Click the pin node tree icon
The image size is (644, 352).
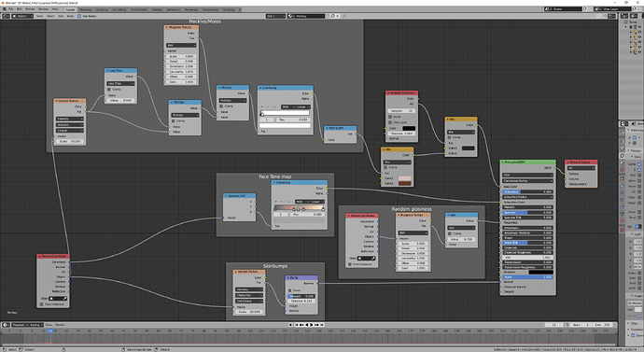point(343,16)
